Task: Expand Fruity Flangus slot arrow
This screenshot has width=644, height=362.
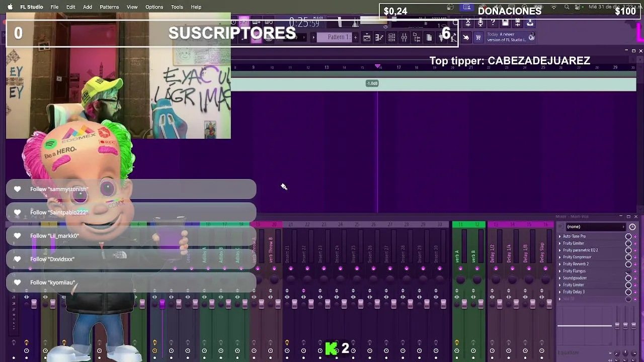Action: coord(559,271)
